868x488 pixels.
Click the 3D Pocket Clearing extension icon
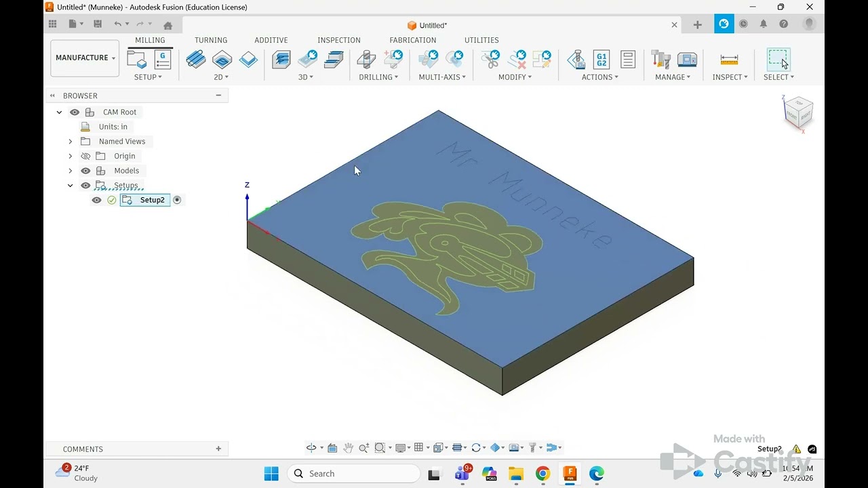click(x=307, y=60)
